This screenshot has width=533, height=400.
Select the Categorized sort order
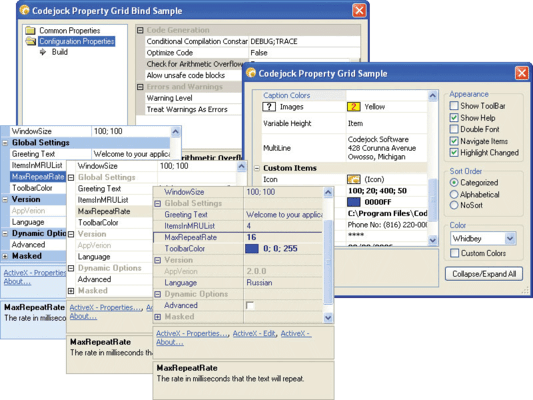[x=454, y=182]
